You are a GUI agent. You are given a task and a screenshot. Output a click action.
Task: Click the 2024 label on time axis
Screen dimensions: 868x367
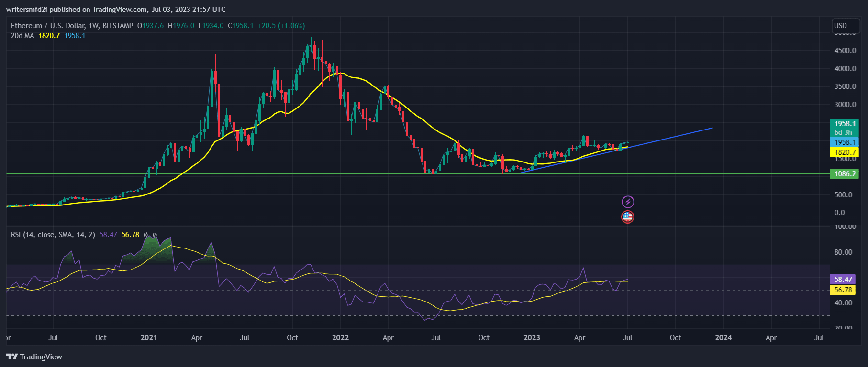pos(723,338)
